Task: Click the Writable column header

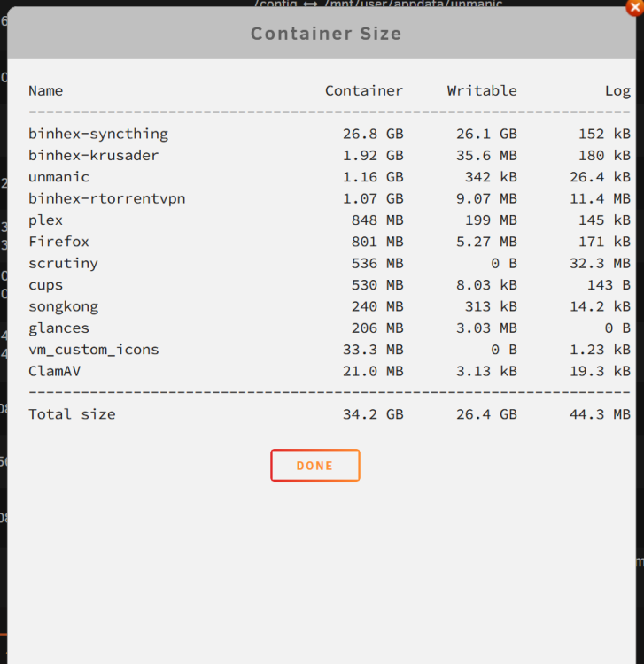Action: point(482,90)
